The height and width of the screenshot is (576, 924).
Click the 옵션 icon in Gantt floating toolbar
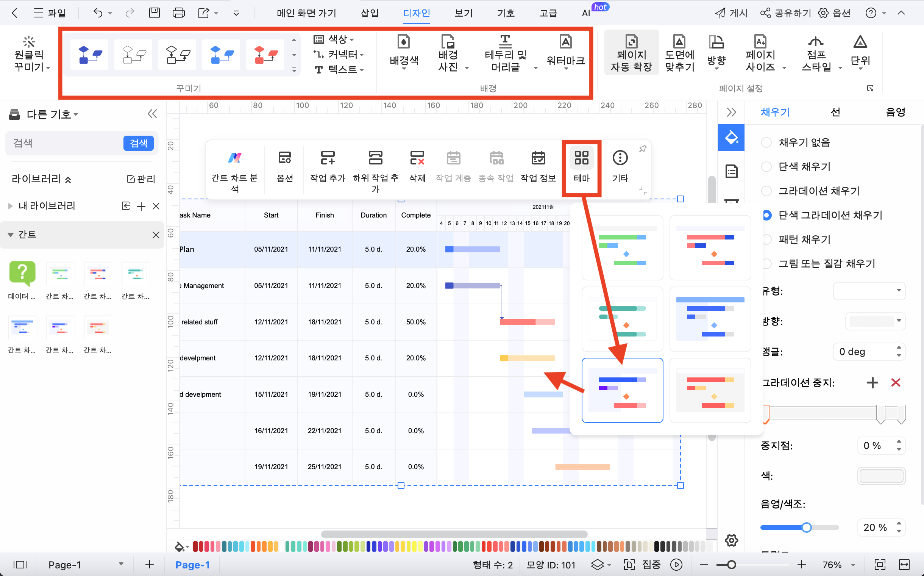(x=284, y=166)
